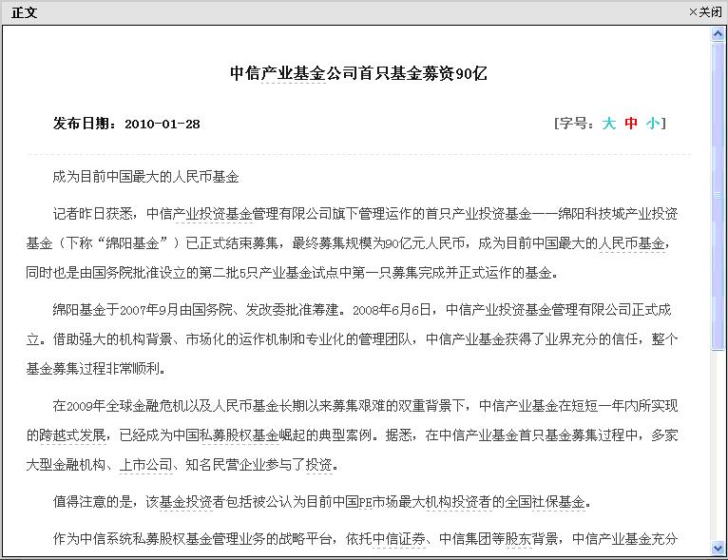Click the 发布日期 label
Screen dimensions: 728x560
coord(84,124)
